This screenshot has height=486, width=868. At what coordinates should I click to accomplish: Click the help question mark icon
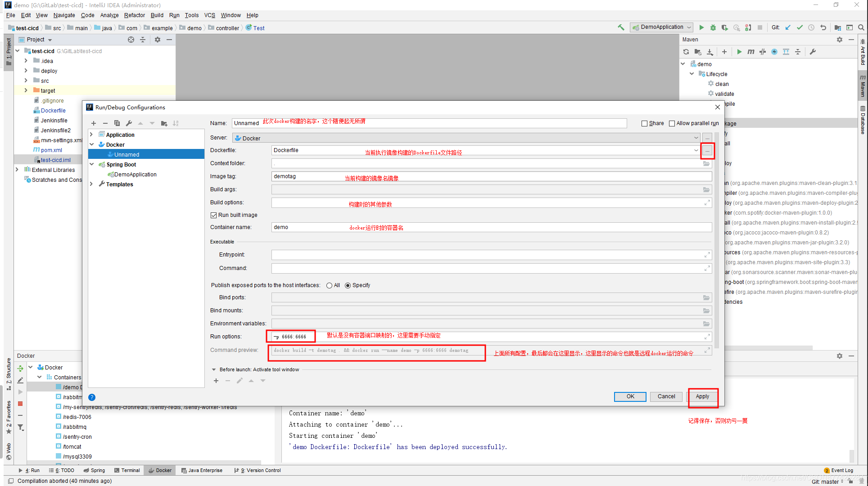[92, 397]
